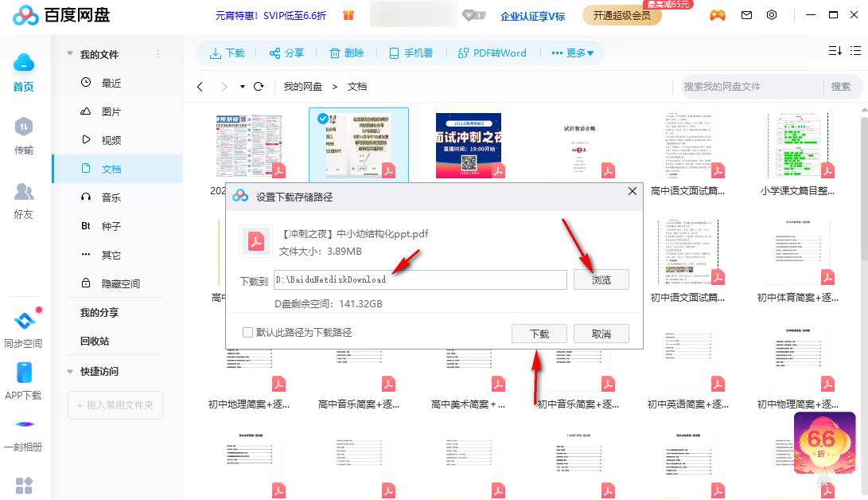Click the download path input field

420,279
